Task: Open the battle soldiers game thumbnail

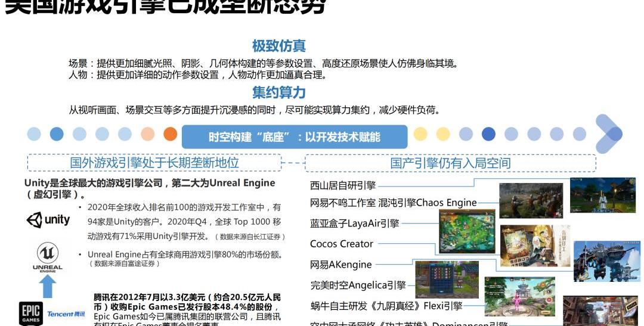Action: click(x=531, y=200)
